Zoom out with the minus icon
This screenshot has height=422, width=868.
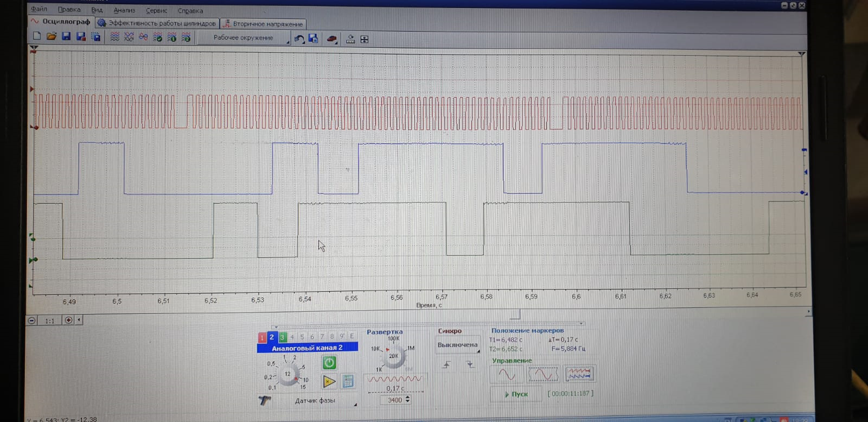(31, 320)
